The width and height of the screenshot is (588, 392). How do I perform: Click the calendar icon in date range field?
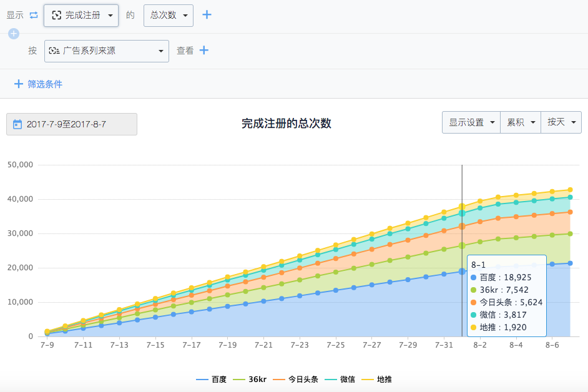click(17, 124)
